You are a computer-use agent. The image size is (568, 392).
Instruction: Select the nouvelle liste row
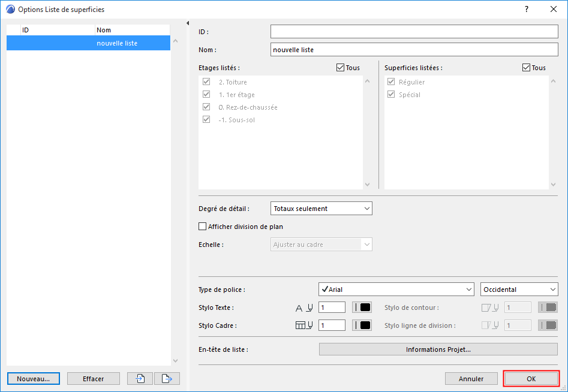(88, 43)
